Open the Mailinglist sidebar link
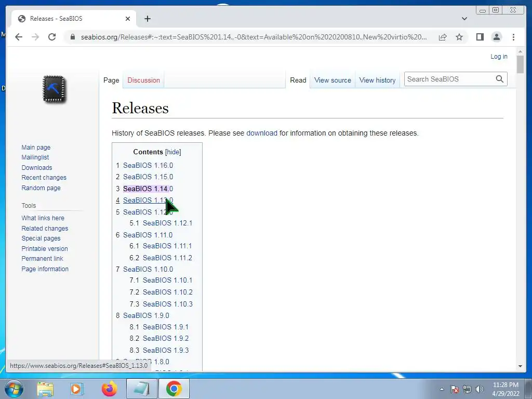Viewport: 532px width, 399px height. (x=35, y=157)
